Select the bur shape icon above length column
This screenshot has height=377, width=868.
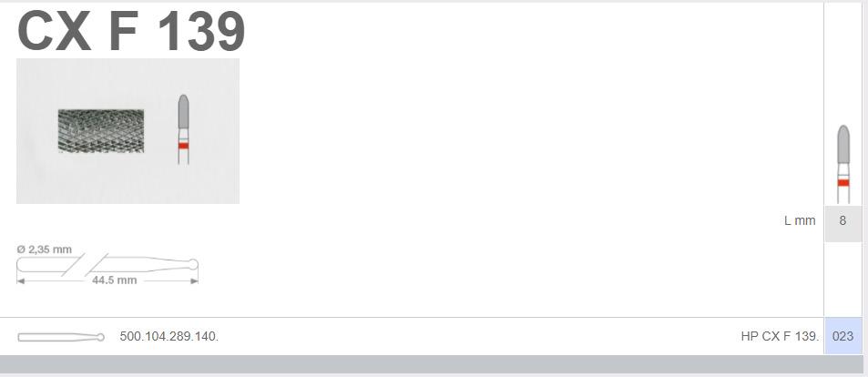[x=843, y=164]
